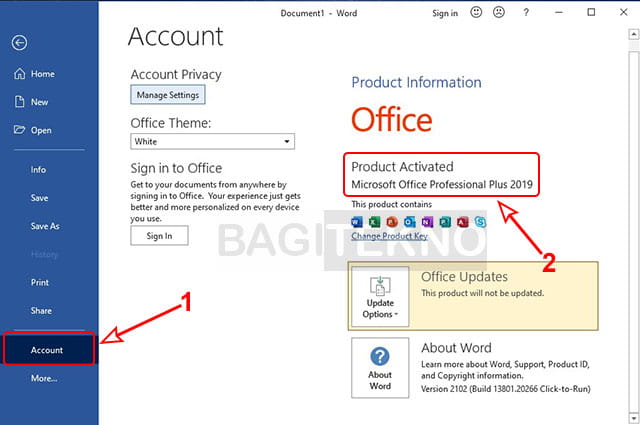The width and height of the screenshot is (640, 425).
Task: Click the scrollbar up arrow
Action: point(633,34)
